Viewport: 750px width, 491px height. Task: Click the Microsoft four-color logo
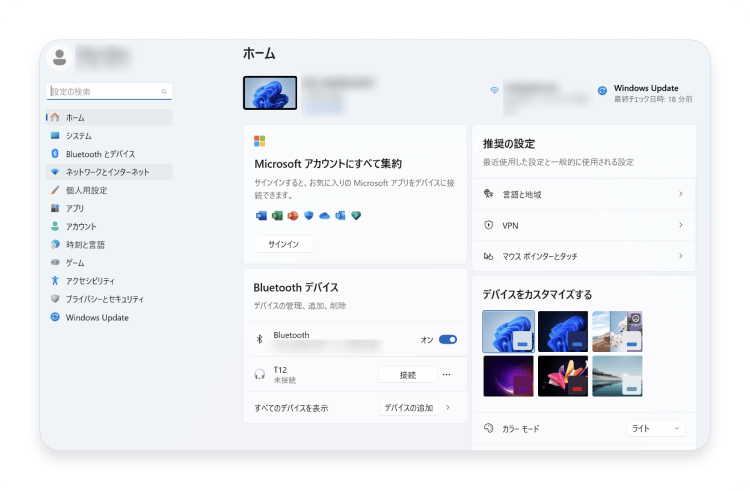pos(260,141)
